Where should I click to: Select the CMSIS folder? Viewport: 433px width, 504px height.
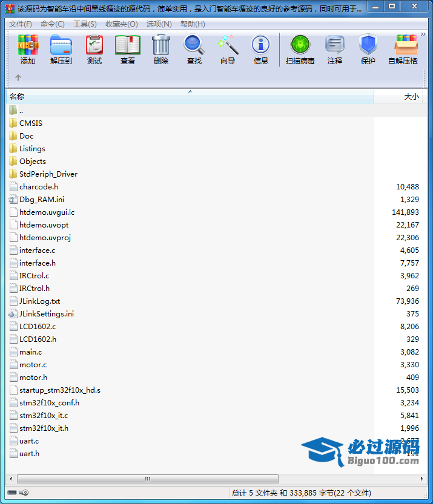click(30, 123)
